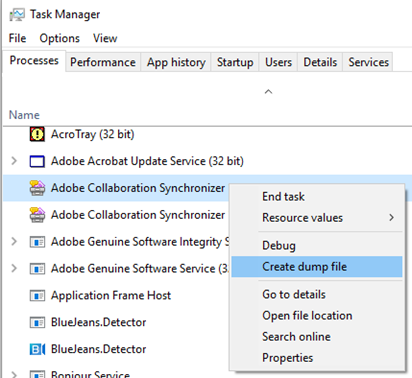Choose Create dump file
Image resolution: width=412 pixels, height=378 pixels.
pyautogui.click(x=317, y=267)
